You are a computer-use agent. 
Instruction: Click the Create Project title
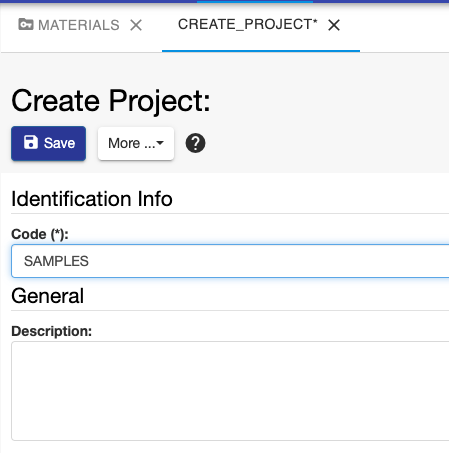(111, 101)
